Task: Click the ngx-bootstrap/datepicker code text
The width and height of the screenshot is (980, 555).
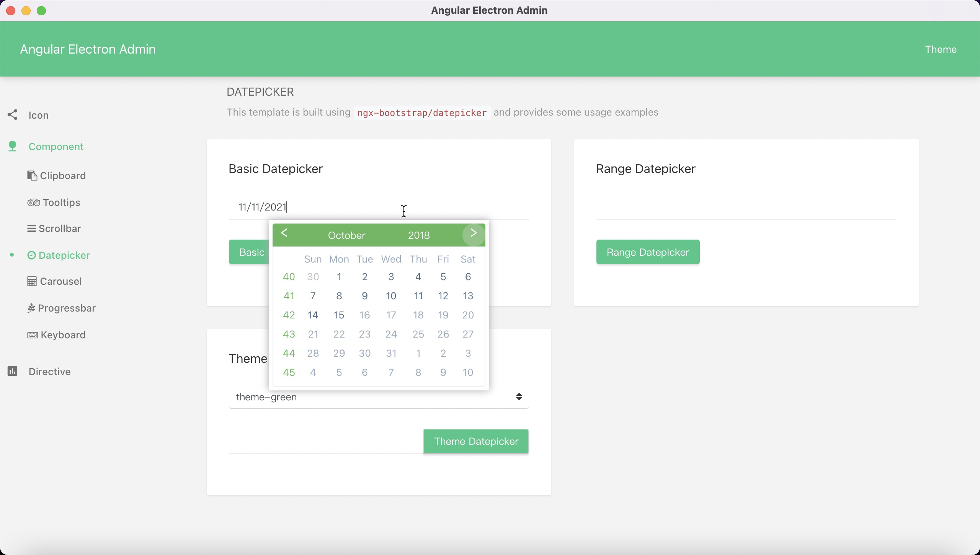Action: tap(422, 113)
